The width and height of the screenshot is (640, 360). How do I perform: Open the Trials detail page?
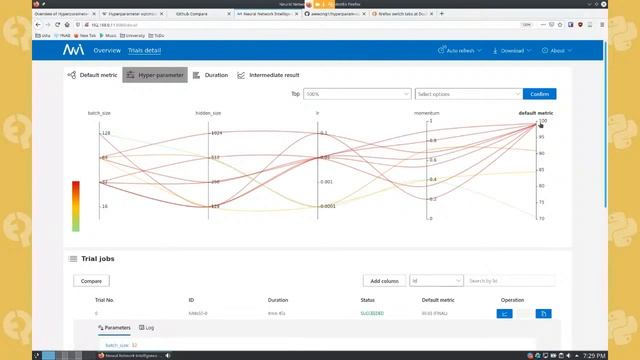point(144,51)
